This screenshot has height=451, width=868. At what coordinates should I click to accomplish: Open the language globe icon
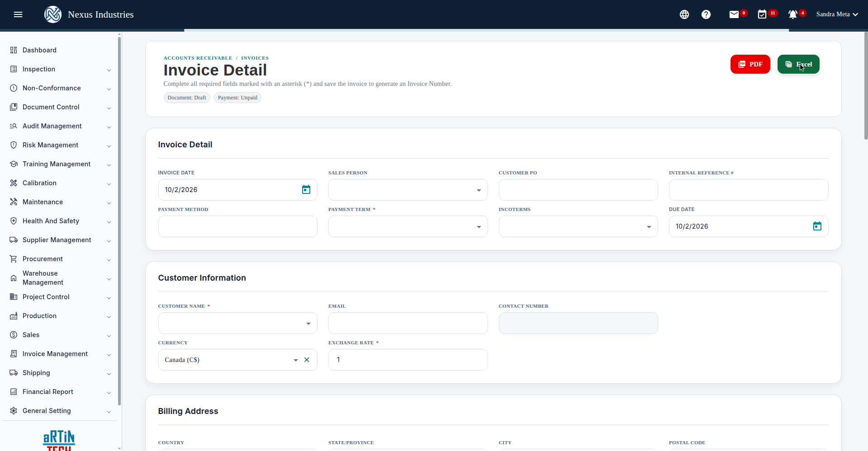coord(684,14)
